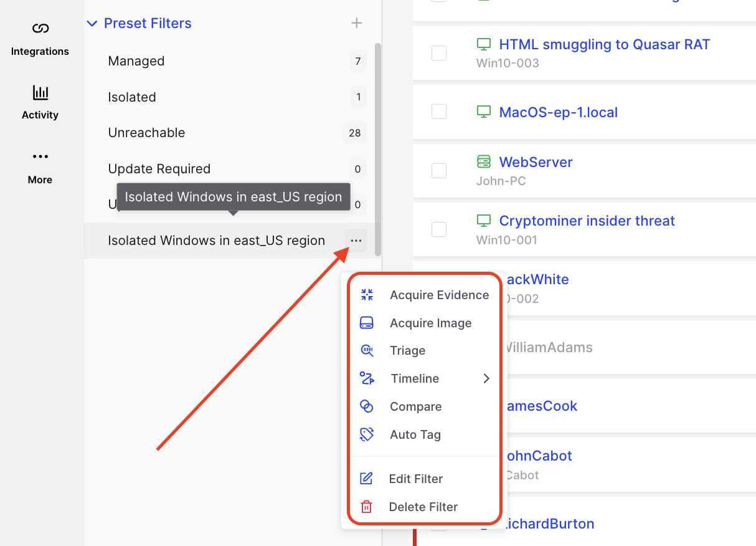
Task: Click the More ellipsis sidebar icon
Action: pyautogui.click(x=40, y=157)
